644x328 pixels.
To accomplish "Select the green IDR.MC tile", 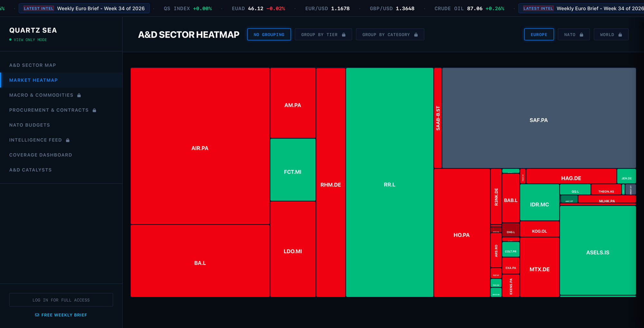I will pos(540,202).
